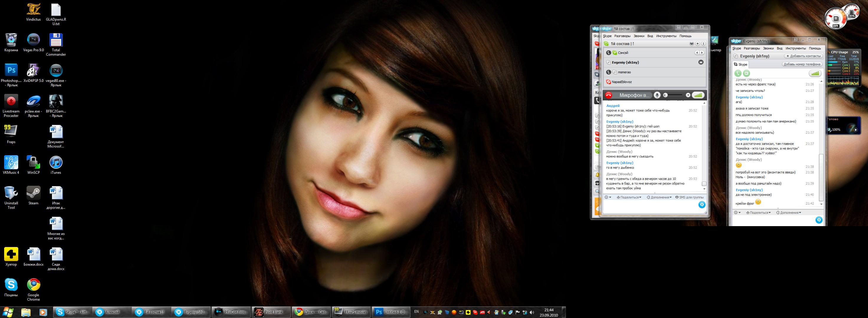Check group call quality signal bars
This screenshot has height=318, width=868.
698,95
